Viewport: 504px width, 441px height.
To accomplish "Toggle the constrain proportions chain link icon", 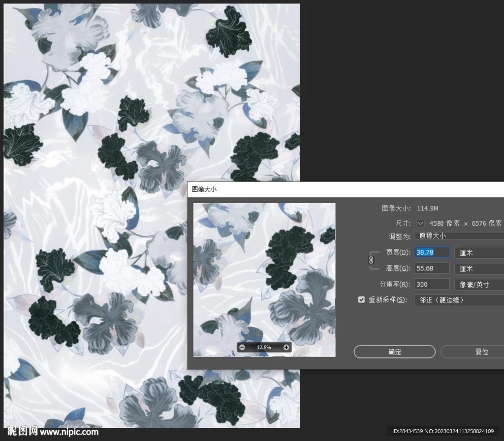I will [x=371, y=261].
